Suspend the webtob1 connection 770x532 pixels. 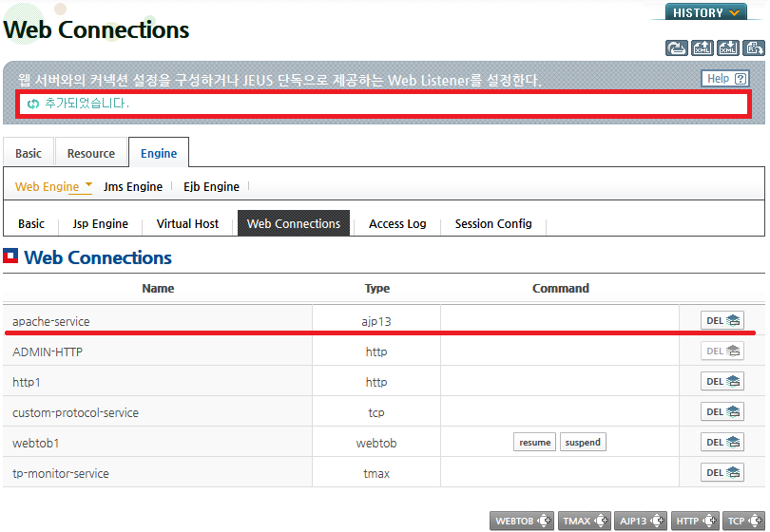tap(583, 442)
